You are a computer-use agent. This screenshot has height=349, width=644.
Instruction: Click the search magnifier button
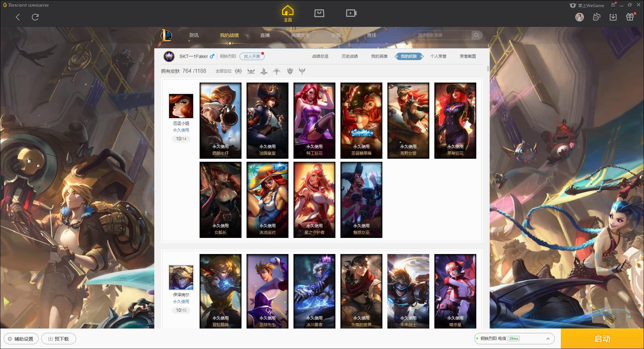(x=477, y=35)
